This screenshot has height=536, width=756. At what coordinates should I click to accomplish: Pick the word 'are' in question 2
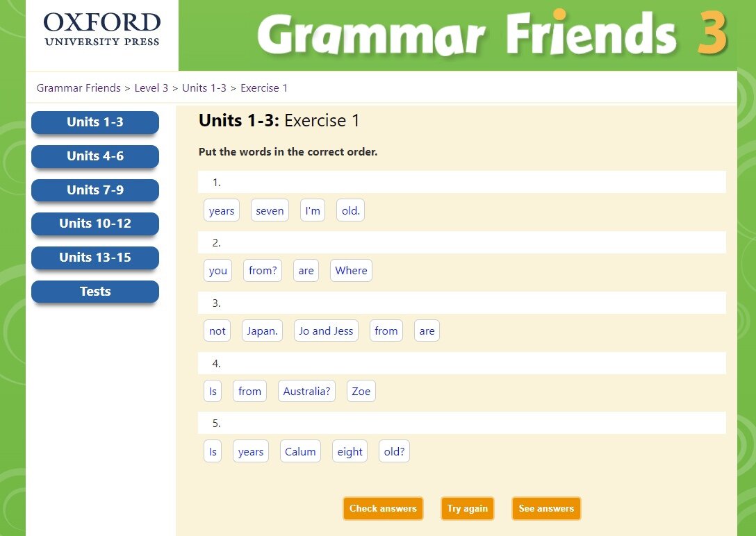(x=306, y=271)
